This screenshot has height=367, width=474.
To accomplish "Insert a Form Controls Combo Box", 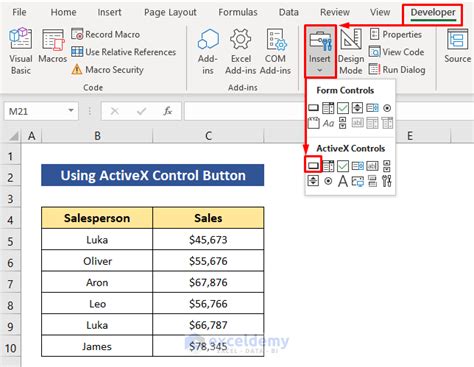I will 328,108.
